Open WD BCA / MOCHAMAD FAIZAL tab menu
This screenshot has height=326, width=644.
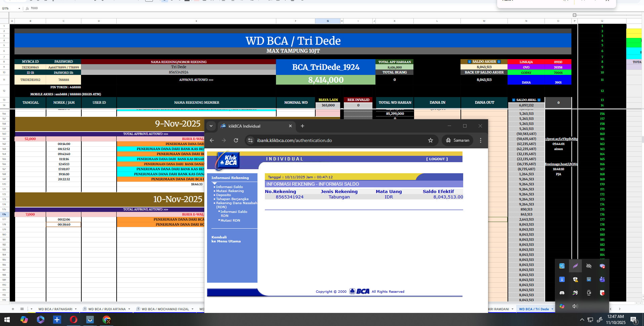tap(193, 309)
